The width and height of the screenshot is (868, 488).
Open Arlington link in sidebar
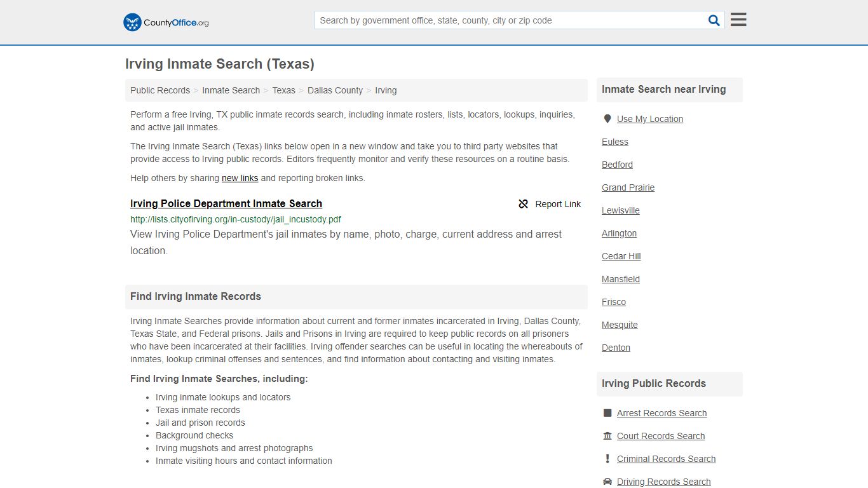click(x=619, y=233)
